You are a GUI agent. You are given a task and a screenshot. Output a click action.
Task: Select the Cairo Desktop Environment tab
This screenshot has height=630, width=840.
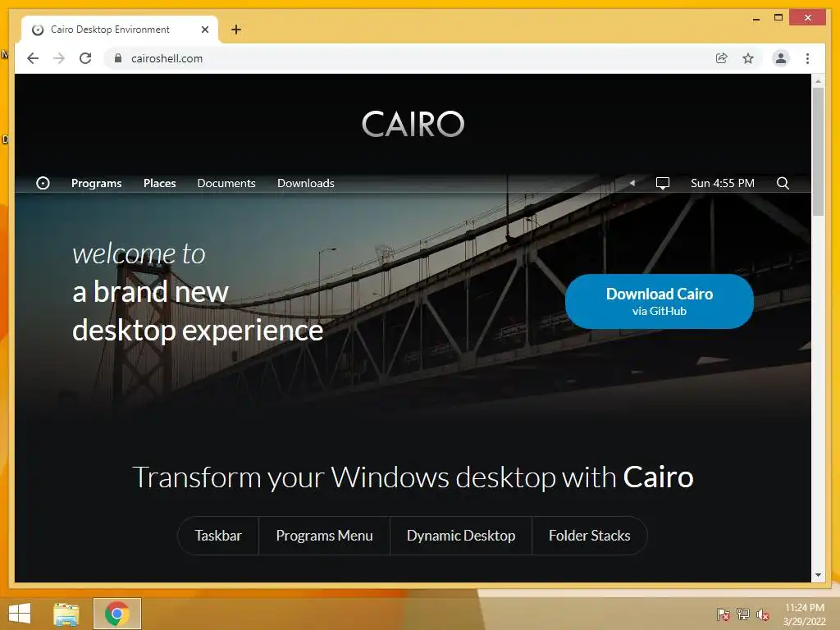pyautogui.click(x=120, y=30)
